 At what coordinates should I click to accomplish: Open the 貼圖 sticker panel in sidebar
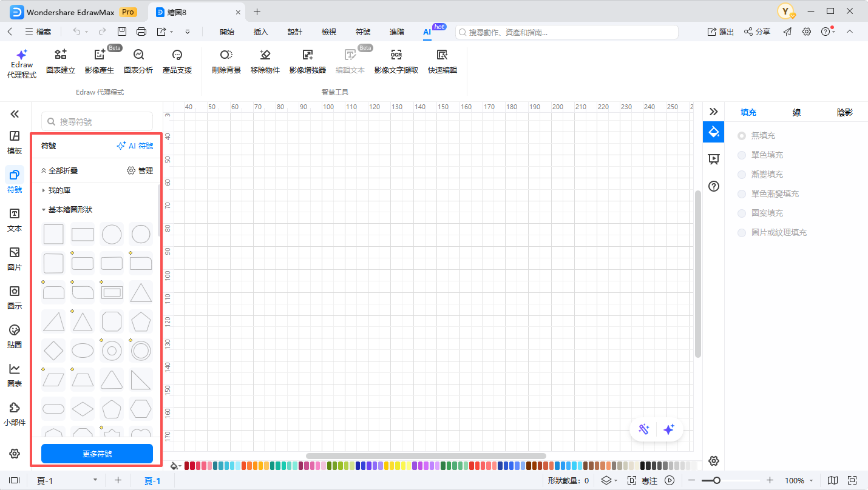(15, 336)
